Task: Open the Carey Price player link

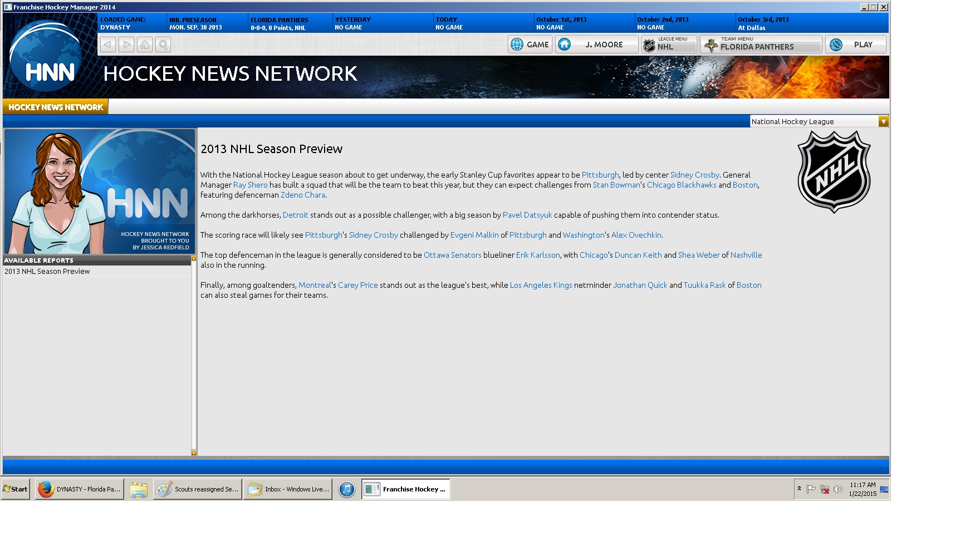Action: (358, 285)
